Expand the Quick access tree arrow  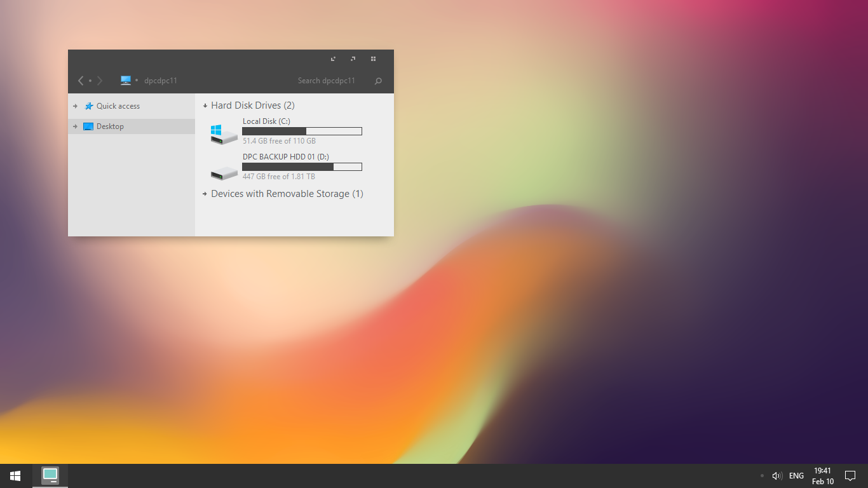76,105
